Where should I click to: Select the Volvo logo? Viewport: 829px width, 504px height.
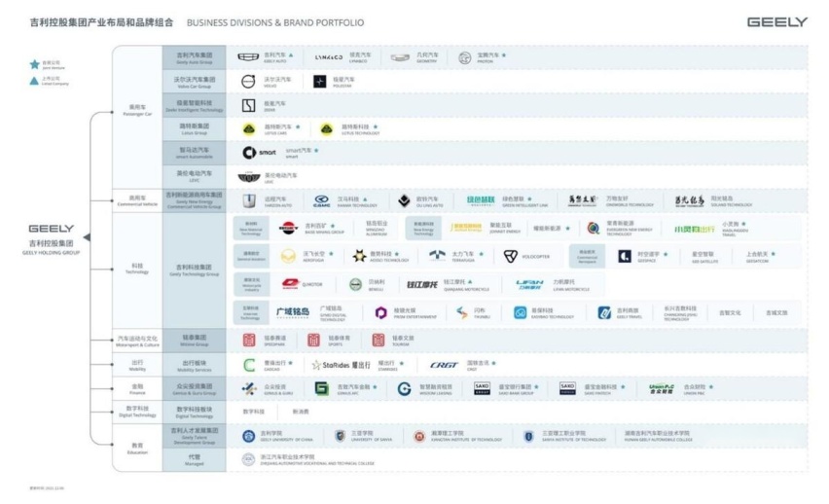coord(248,81)
